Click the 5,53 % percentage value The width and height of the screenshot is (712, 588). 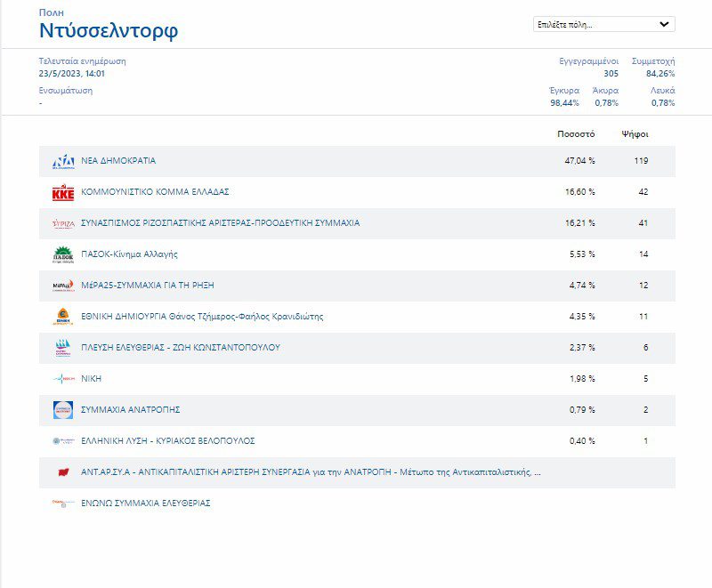[582, 254]
